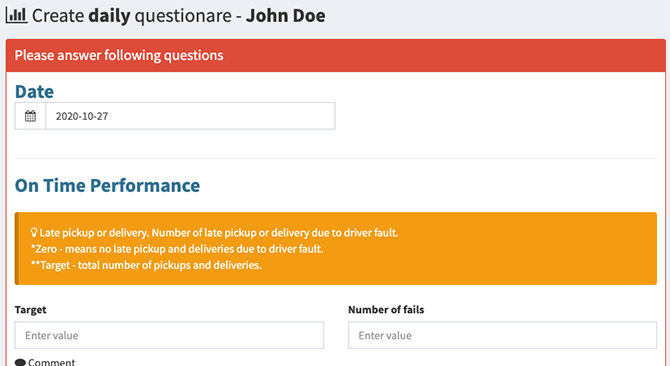Select the On Time Performance heading

(x=107, y=185)
